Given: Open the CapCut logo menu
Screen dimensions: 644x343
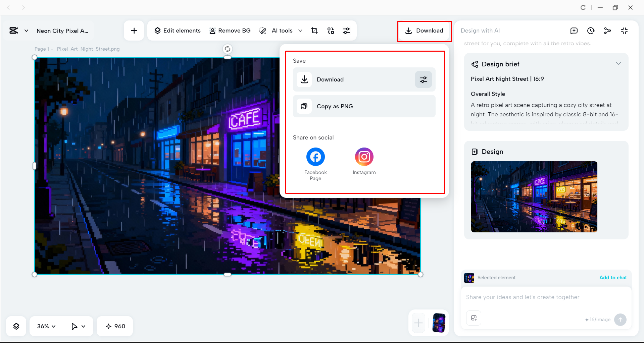Looking at the screenshot, I should pos(14,31).
